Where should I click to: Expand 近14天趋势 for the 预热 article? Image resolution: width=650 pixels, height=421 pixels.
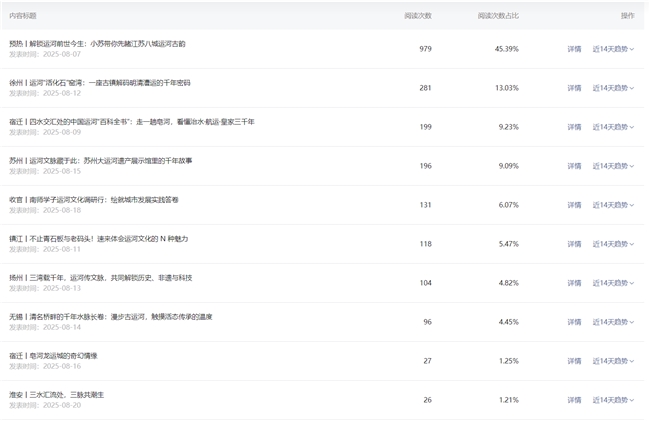point(613,49)
